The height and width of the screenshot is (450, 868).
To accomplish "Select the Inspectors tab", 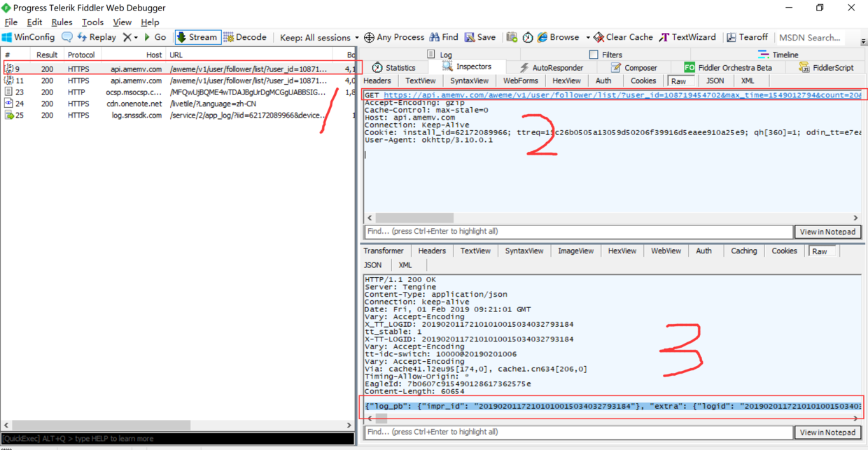I will (x=467, y=66).
